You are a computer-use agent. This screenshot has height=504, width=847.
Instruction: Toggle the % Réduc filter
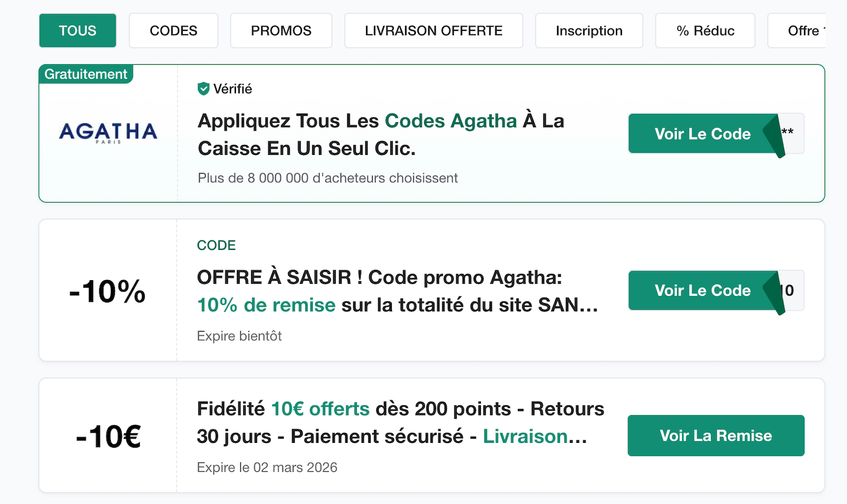click(704, 30)
